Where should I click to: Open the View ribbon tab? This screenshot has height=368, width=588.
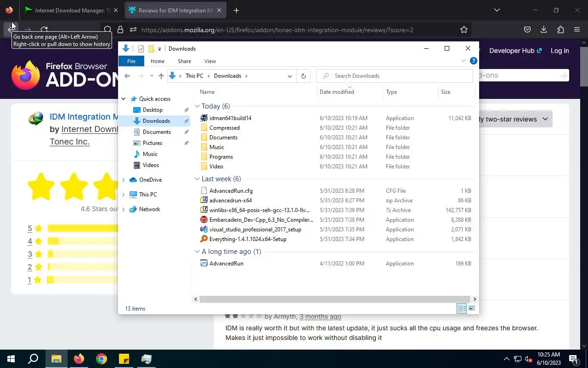[x=210, y=61]
